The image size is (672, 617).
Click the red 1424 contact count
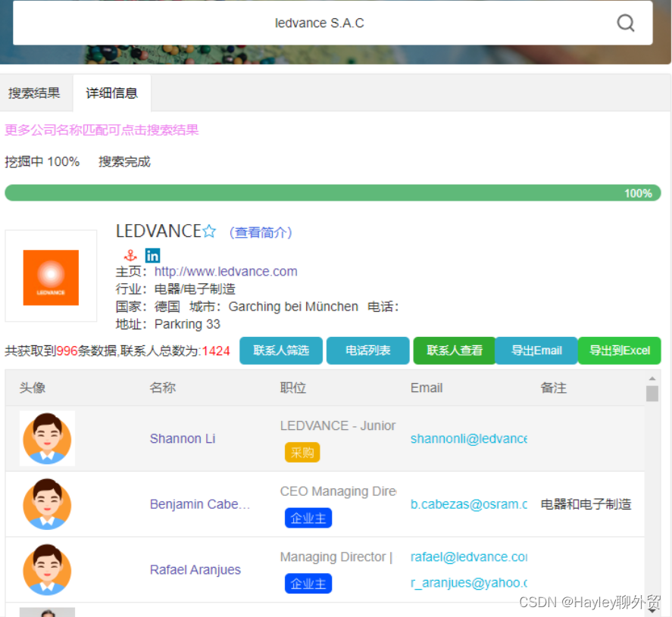pyautogui.click(x=216, y=351)
